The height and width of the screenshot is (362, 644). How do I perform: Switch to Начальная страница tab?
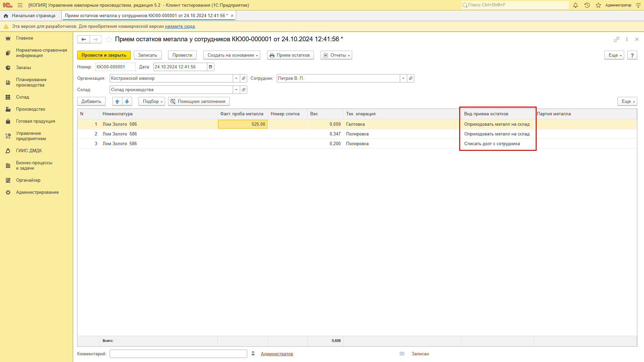(x=31, y=16)
